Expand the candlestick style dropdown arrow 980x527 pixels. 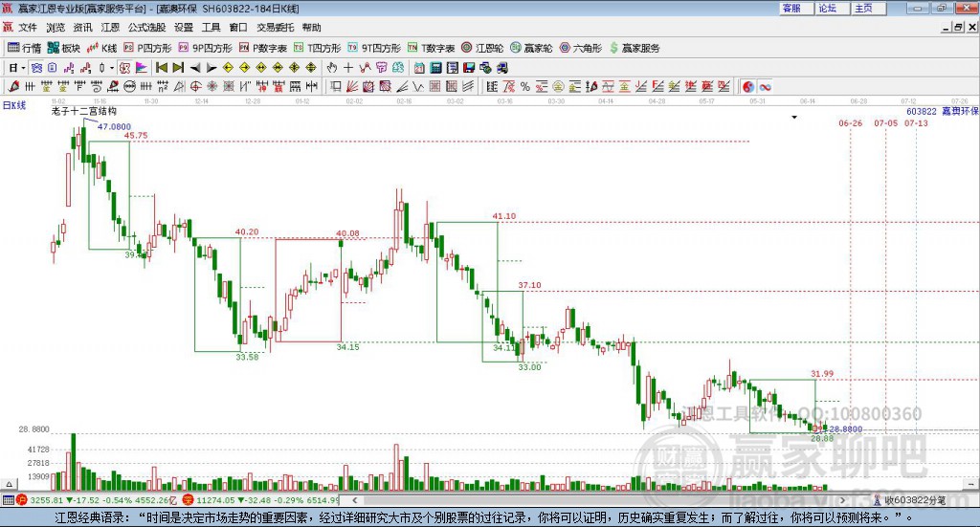point(112,68)
